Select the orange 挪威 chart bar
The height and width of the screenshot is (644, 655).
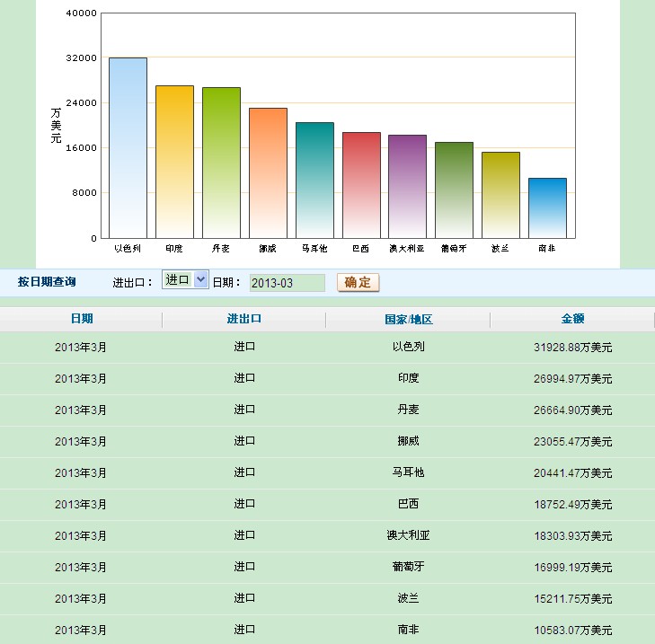click(268, 172)
